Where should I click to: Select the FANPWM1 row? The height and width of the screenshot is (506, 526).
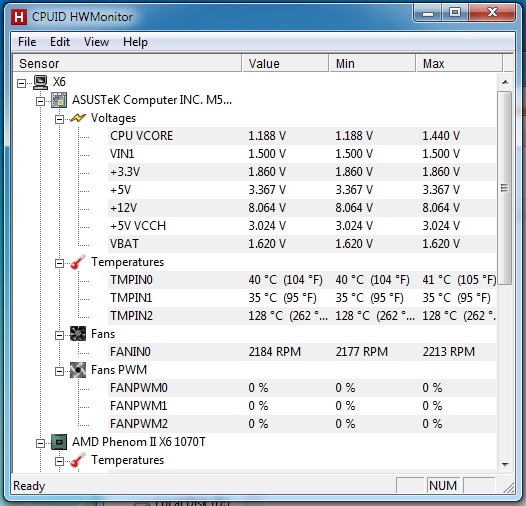pos(302,406)
